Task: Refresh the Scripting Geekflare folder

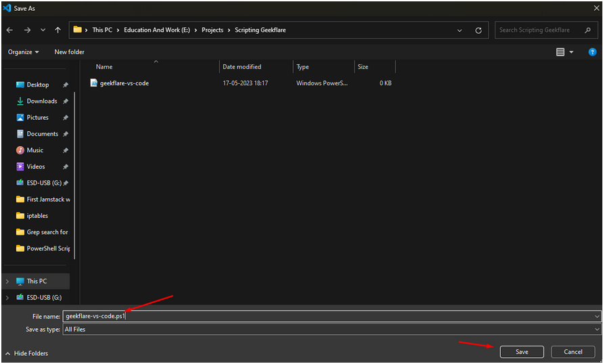Action: [x=478, y=30]
